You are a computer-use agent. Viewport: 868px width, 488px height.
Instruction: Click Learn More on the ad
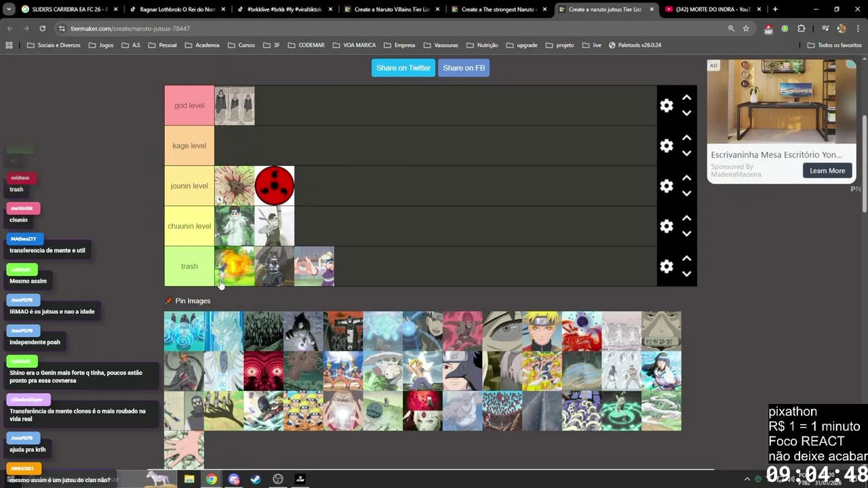point(827,171)
